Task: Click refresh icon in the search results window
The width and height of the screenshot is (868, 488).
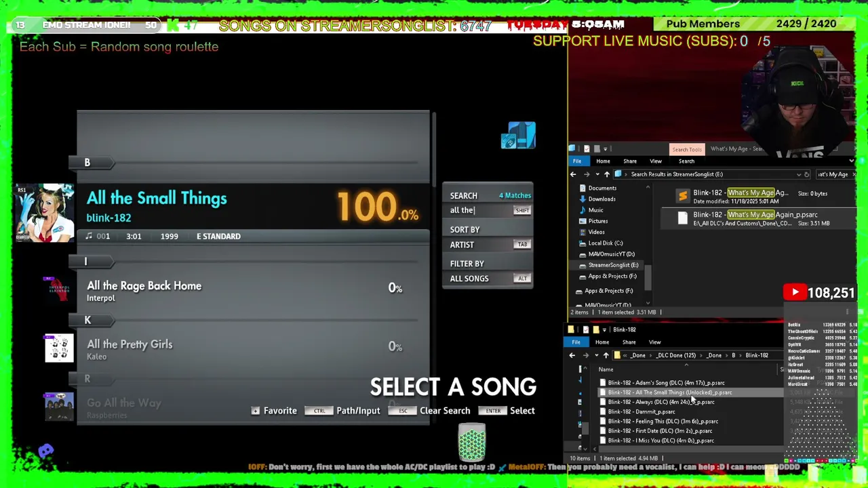Action: pos(807,174)
